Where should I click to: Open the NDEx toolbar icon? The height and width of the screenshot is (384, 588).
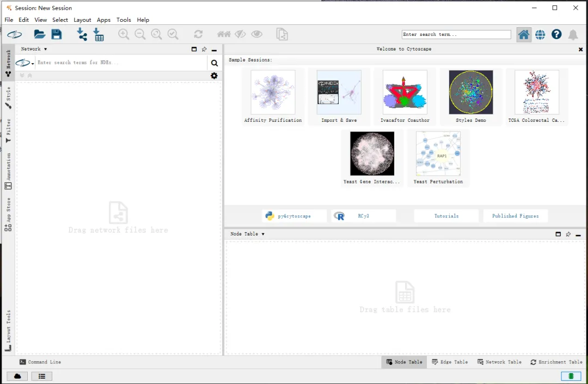coord(15,34)
